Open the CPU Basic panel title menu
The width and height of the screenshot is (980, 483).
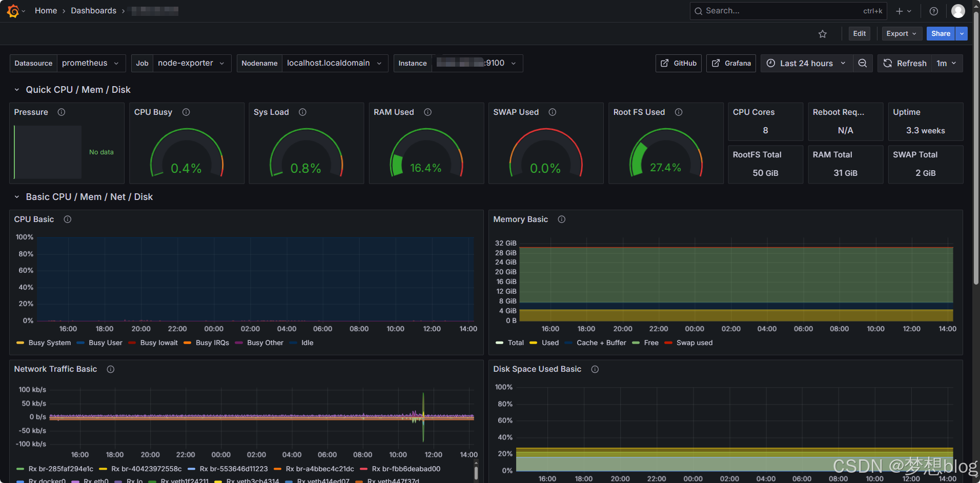(34, 219)
